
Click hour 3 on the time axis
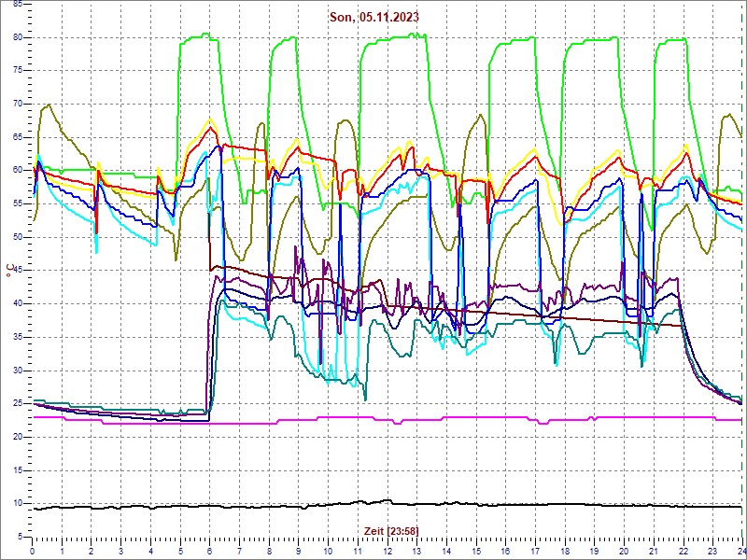pyautogui.click(x=121, y=552)
